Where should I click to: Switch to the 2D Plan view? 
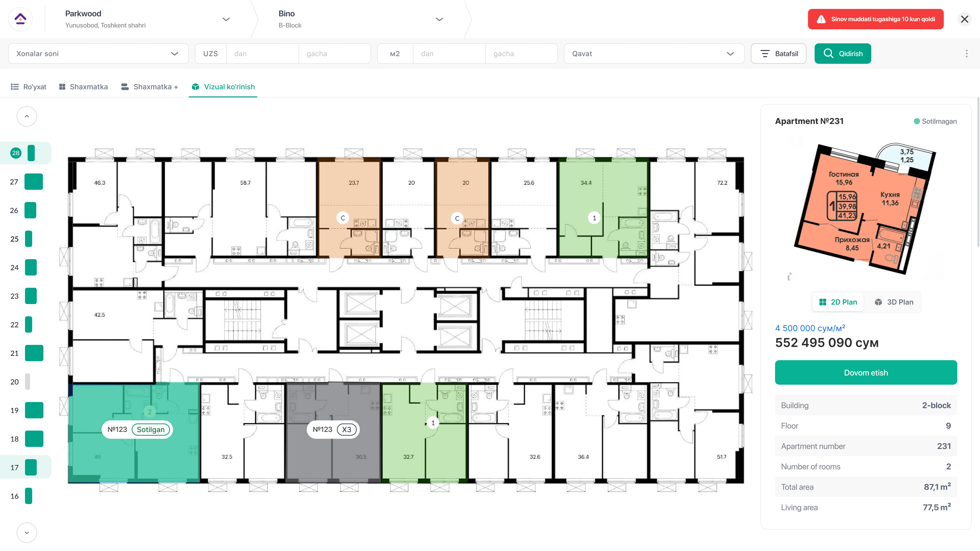click(x=838, y=302)
